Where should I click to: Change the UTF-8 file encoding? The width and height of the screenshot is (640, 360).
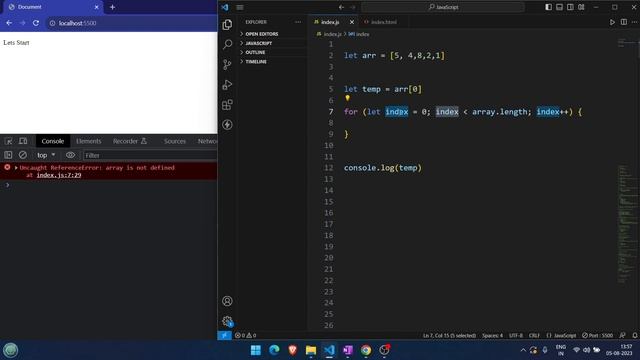tap(516, 335)
